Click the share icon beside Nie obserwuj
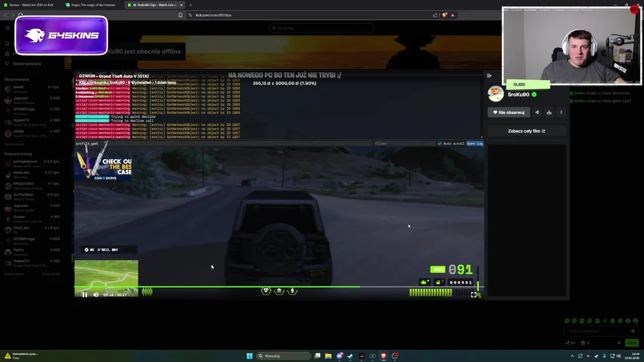This screenshot has width=644, height=362. [x=537, y=113]
